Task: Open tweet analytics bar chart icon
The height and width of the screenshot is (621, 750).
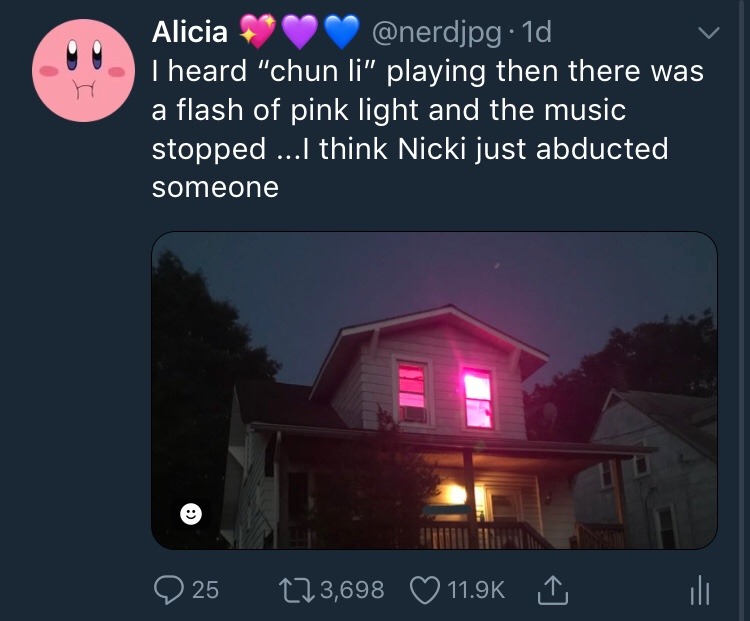Action: tap(700, 589)
